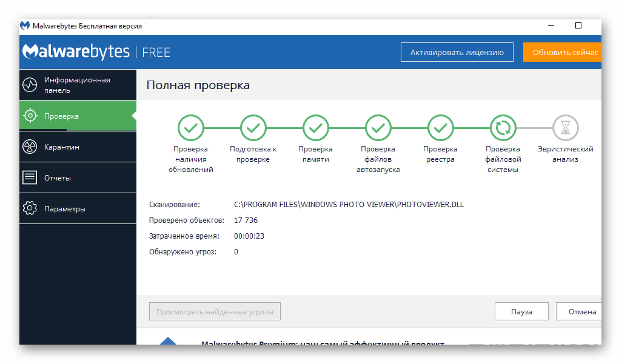Go to Параметры settings
The height and width of the screenshot is (364, 636).
tap(65, 209)
